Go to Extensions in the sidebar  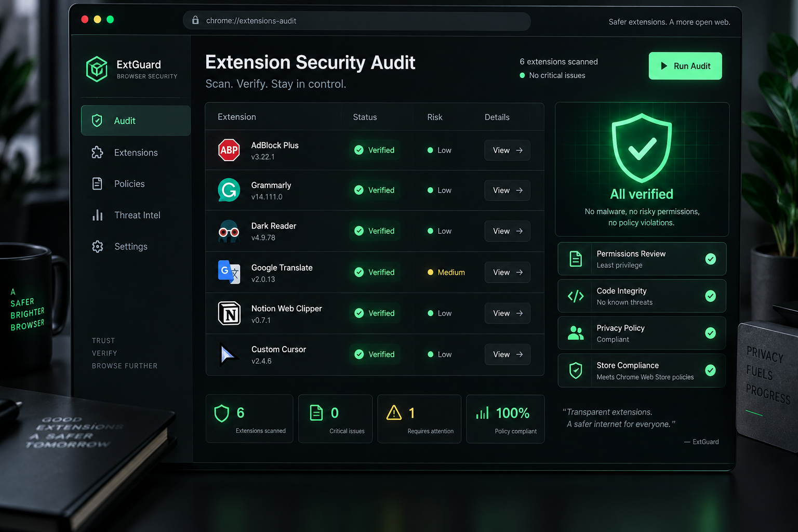[x=136, y=152]
